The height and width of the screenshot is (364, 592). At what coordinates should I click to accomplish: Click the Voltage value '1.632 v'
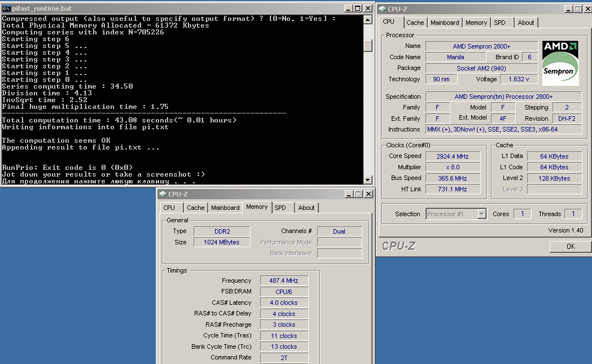tap(519, 80)
